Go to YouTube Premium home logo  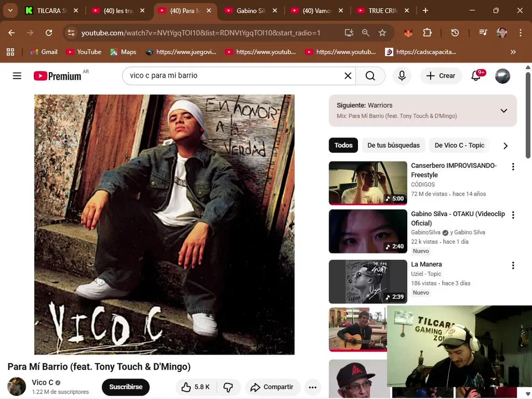pos(57,76)
